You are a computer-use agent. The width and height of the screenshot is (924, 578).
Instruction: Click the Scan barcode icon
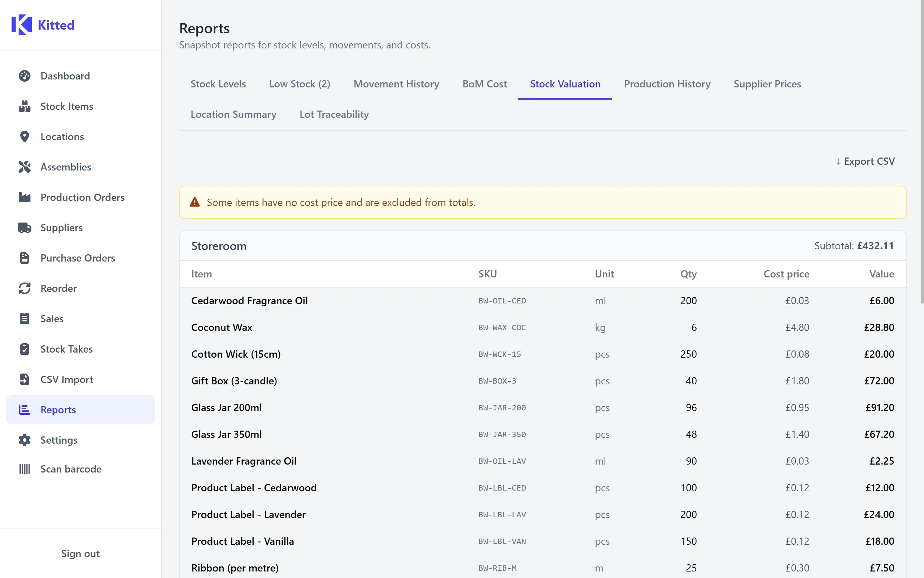point(25,469)
